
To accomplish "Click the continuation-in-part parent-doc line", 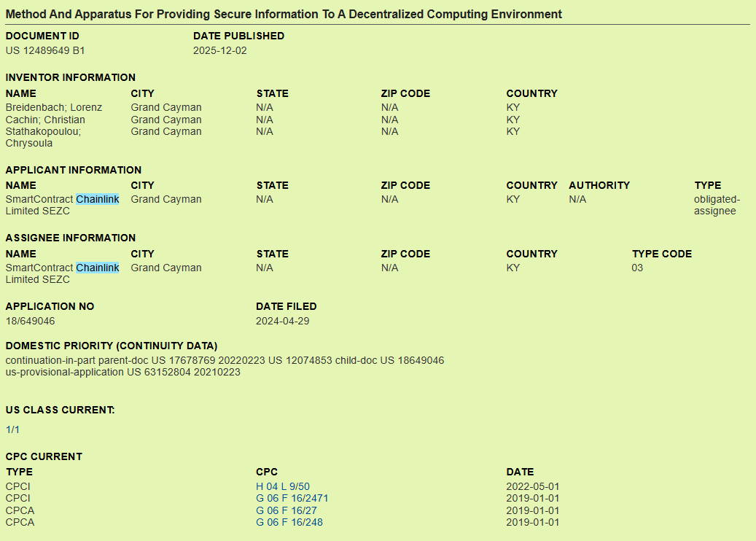I will pyautogui.click(x=225, y=361).
